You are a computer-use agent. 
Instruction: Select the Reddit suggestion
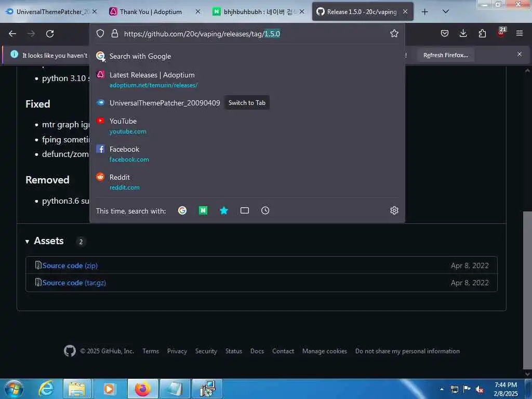coord(247,182)
